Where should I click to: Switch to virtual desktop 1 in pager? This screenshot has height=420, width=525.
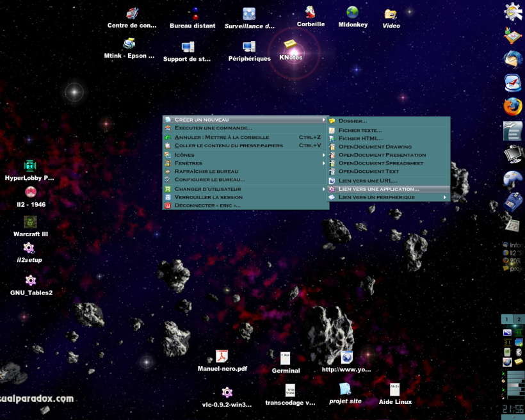coord(507,319)
